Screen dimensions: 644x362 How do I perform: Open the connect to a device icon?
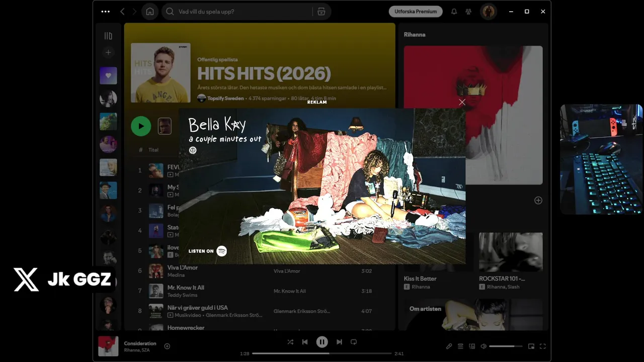[x=472, y=346]
